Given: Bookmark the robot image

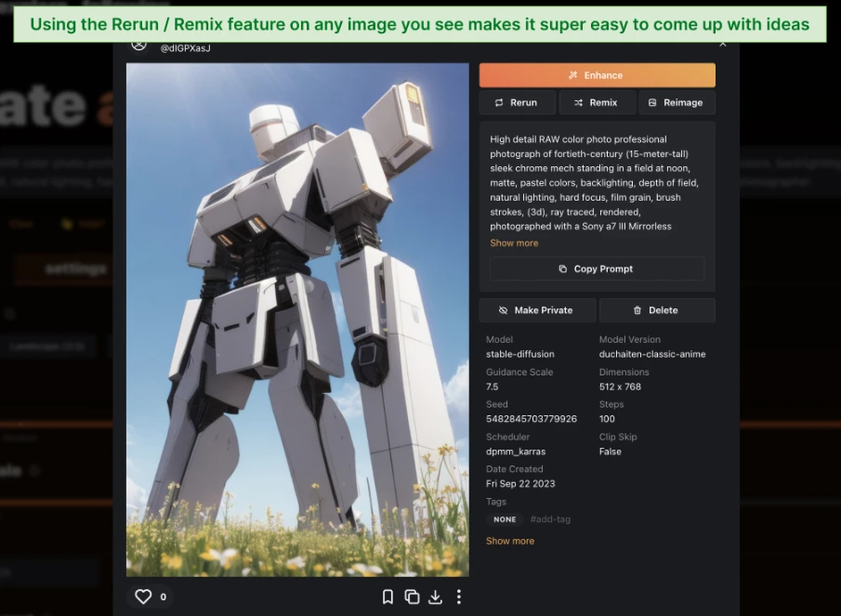Looking at the screenshot, I should coord(388,596).
